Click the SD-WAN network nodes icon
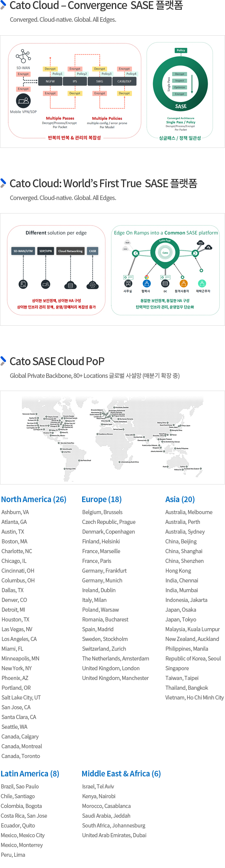The height and width of the screenshot is (868, 225). click(23, 56)
